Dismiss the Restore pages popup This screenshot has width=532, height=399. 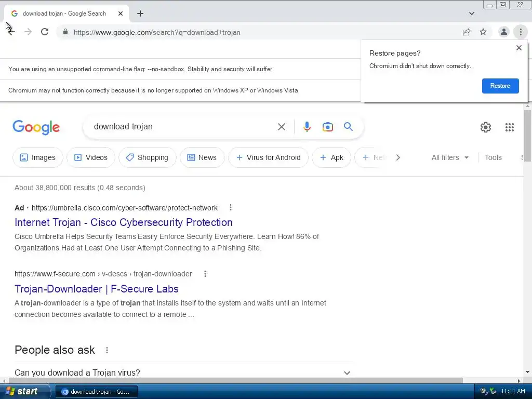point(519,48)
